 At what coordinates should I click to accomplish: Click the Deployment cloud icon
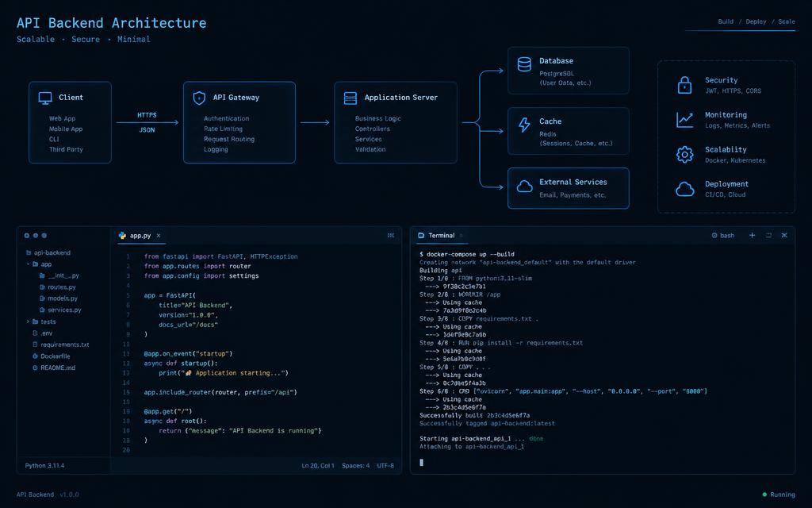684,189
